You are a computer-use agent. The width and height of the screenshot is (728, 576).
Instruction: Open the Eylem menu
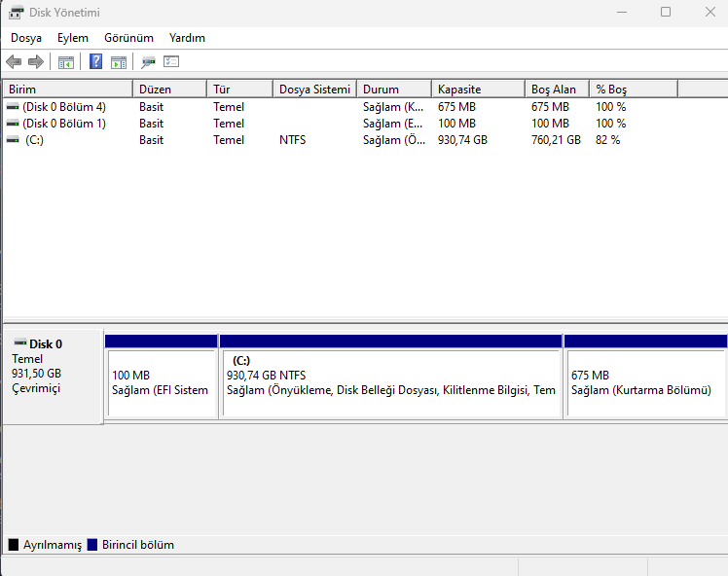click(x=72, y=38)
